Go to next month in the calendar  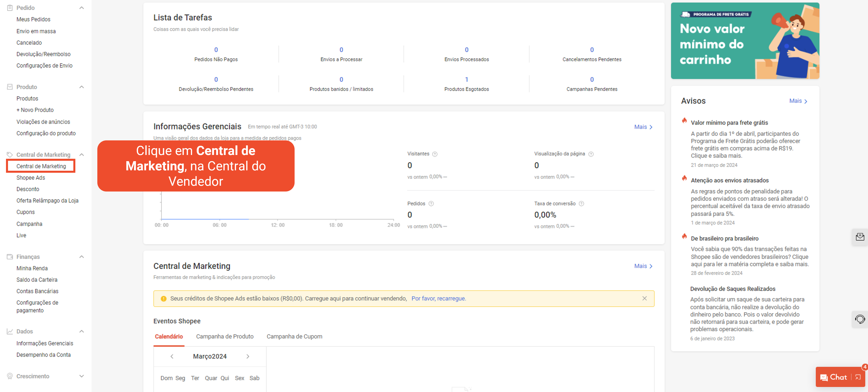(248, 356)
